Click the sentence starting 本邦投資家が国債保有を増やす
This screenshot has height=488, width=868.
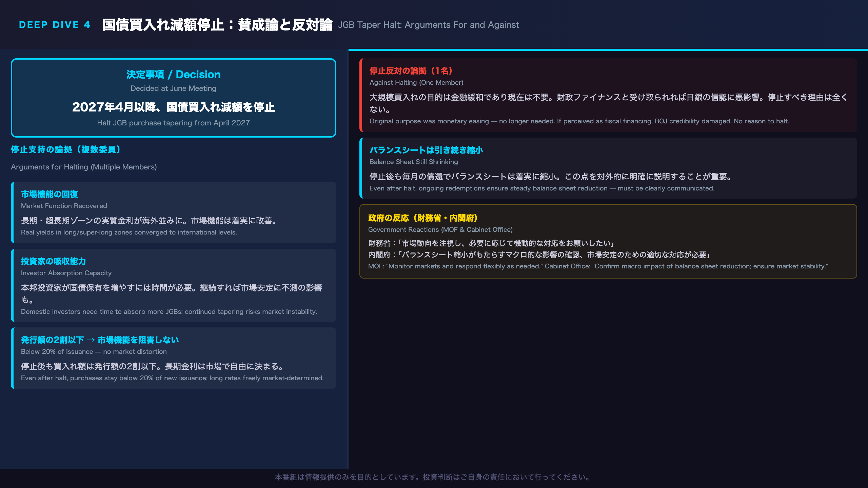click(172, 294)
